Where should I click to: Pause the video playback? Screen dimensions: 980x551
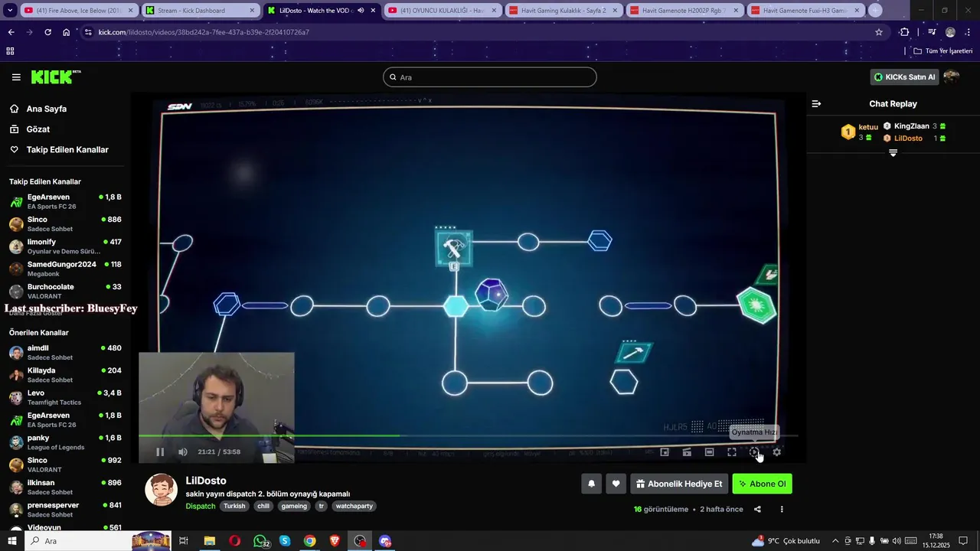[x=160, y=452]
